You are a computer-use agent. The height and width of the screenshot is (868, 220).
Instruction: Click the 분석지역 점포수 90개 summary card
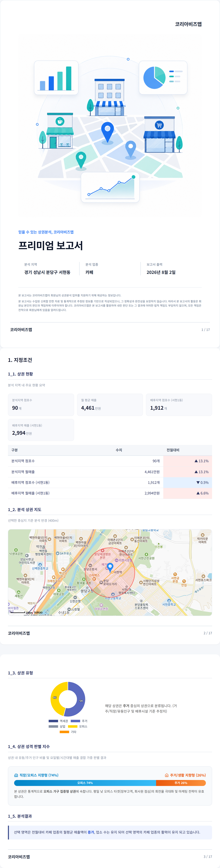41,404
